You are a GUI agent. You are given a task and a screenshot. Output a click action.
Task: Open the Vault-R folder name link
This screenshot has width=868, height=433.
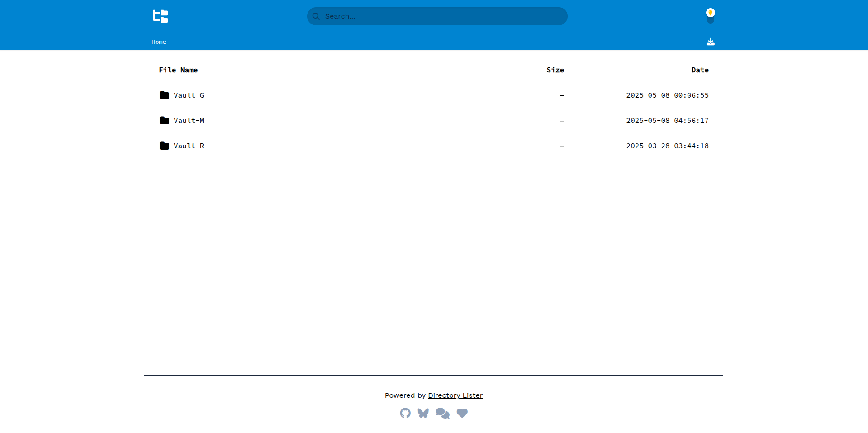(x=189, y=146)
